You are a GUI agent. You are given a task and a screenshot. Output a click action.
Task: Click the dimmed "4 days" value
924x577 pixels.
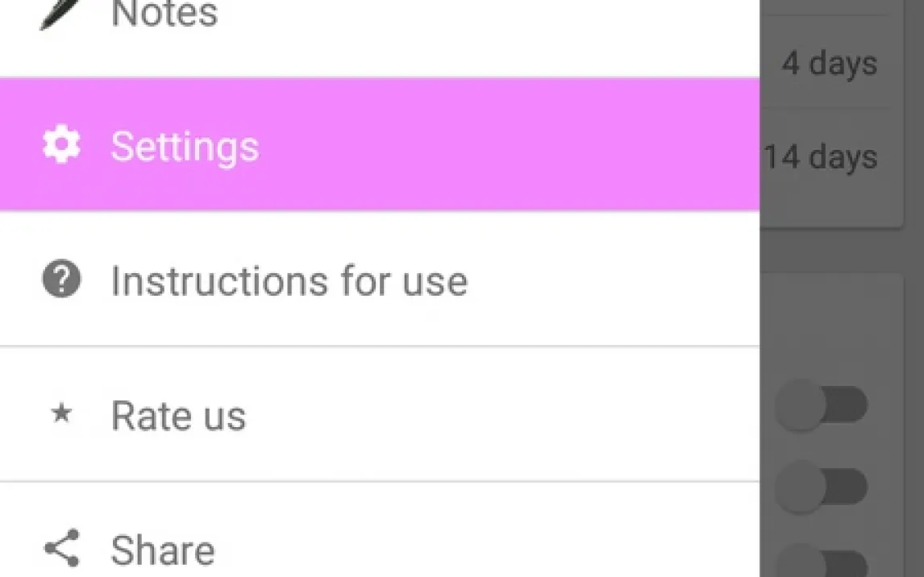click(829, 64)
